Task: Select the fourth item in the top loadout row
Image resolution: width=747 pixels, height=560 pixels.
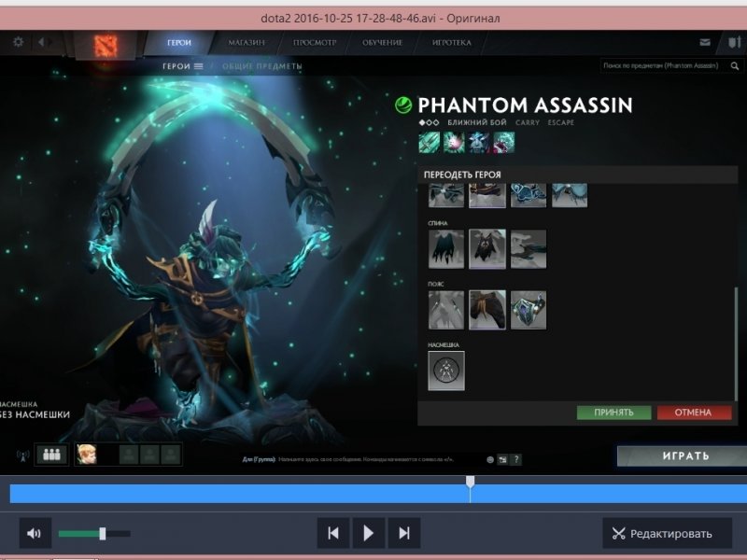Action: coord(570,195)
